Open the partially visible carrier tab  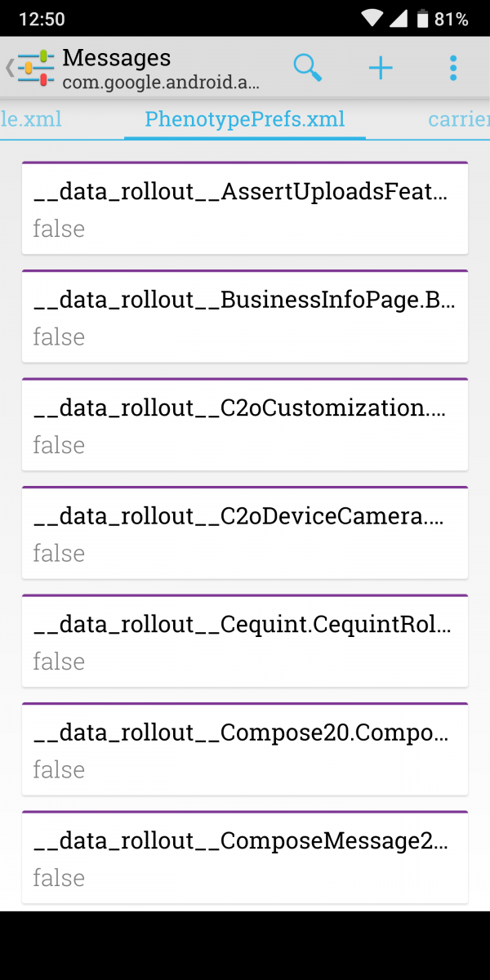459,119
